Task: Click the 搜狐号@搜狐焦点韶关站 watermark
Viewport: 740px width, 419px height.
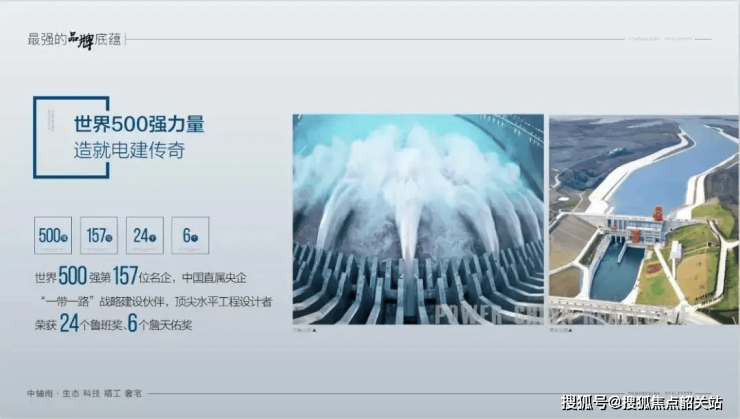Action: [x=641, y=403]
